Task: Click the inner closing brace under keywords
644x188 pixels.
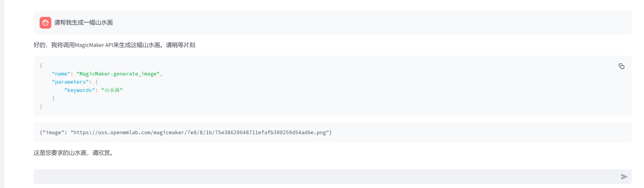Action: point(53,98)
